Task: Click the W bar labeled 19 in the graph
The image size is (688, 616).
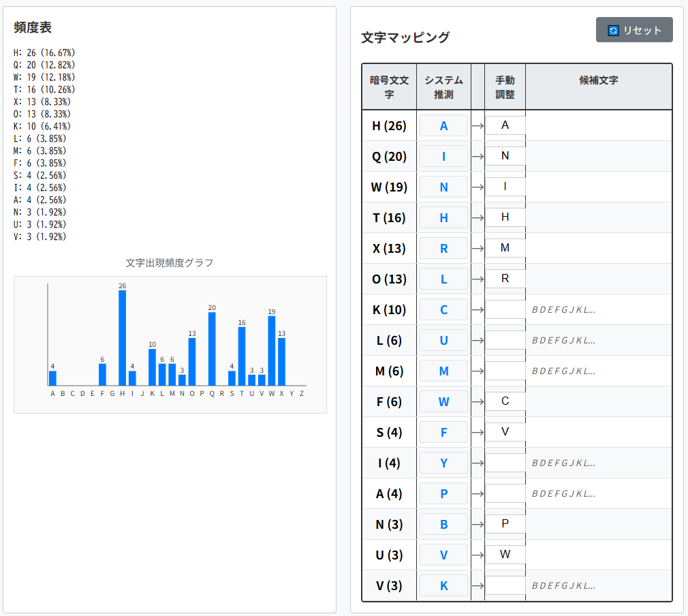Action: 271,350
